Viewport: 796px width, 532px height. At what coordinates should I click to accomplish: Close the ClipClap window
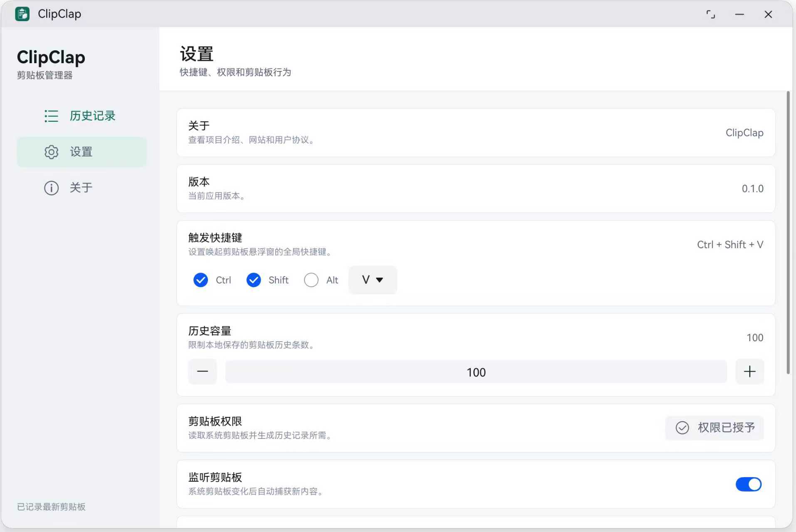(x=768, y=15)
